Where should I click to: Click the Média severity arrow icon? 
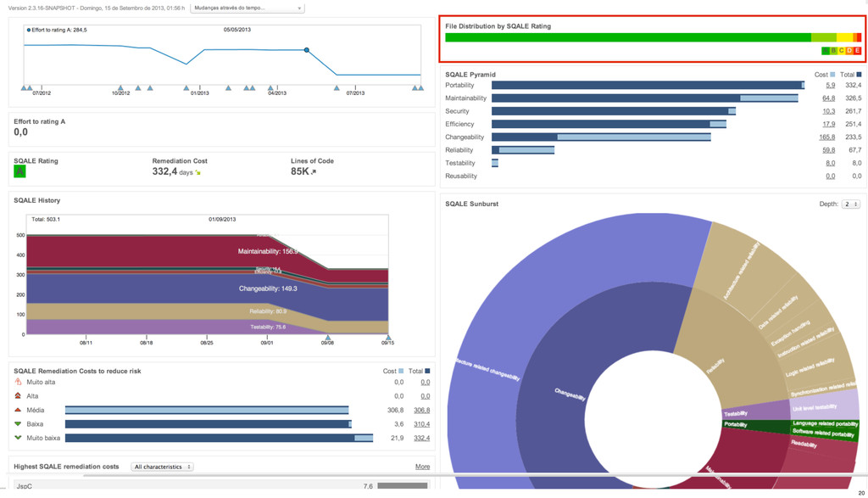(x=18, y=410)
